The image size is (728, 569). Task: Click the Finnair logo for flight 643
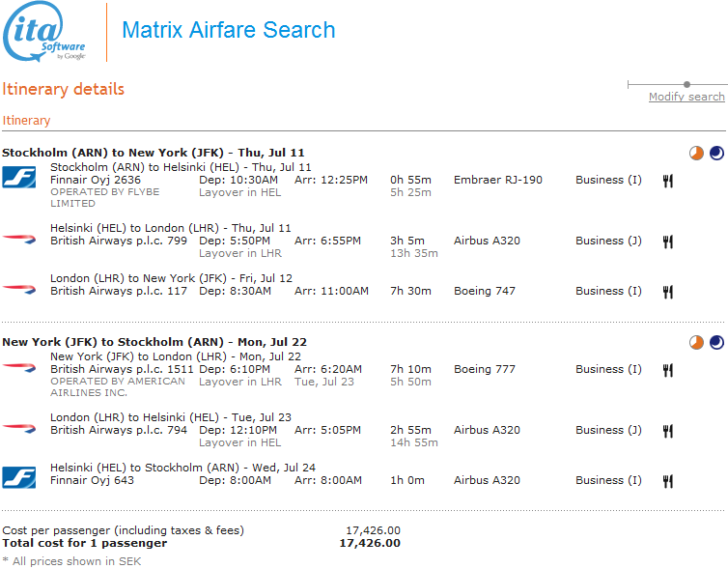[x=19, y=475]
